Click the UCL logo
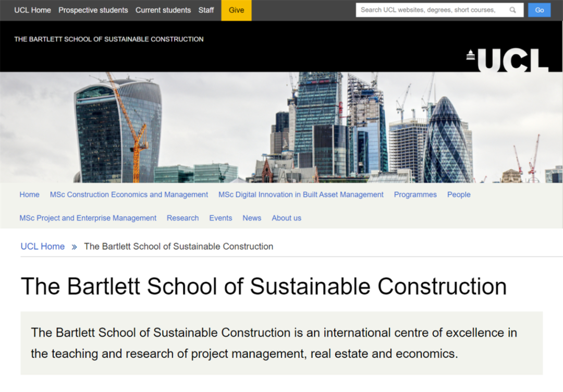Viewport: 563px width, 392px height. point(507,60)
